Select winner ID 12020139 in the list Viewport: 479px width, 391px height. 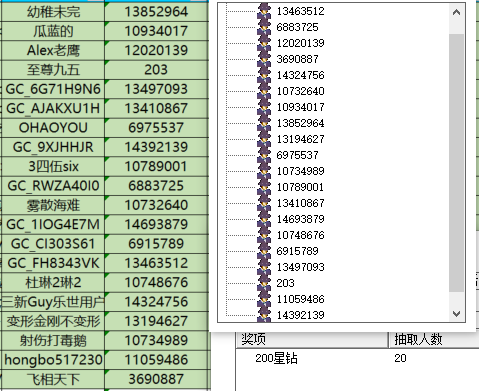(300, 43)
